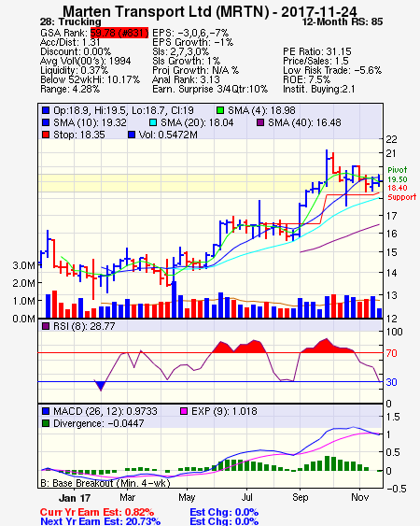Click the tallest blue volume bar in late April
420x526 pixels.
(x=174, y=300)
